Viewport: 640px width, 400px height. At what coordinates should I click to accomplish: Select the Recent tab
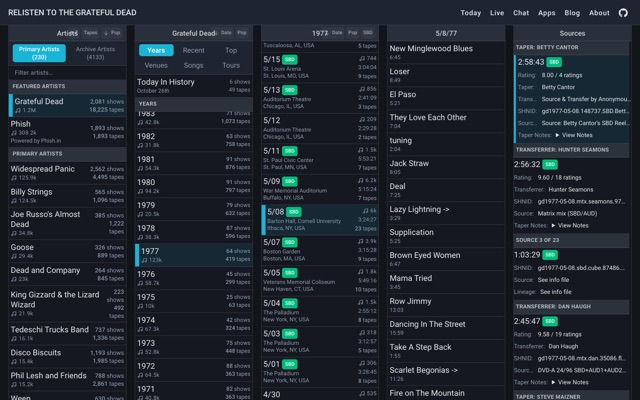[193, 50]
